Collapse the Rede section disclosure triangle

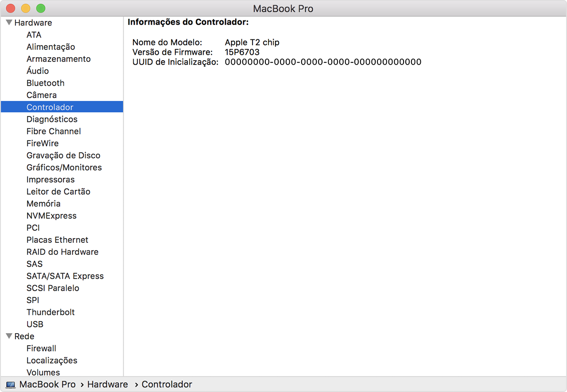point(9,336)
